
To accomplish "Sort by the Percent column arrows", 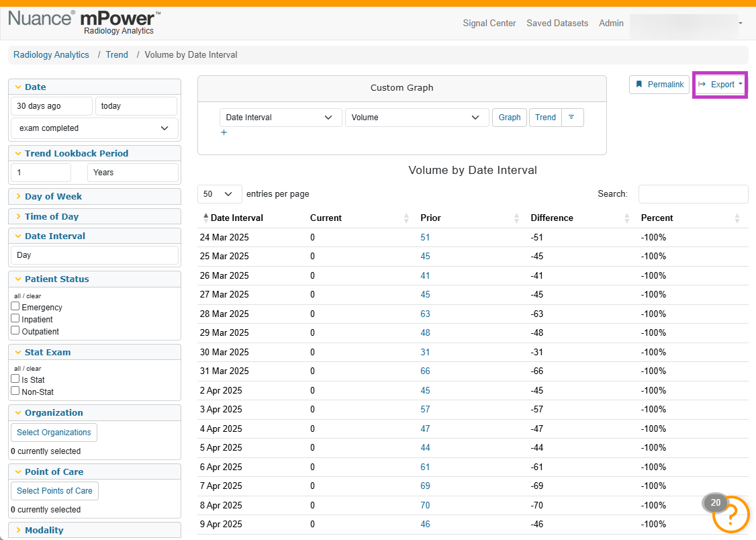I will coord(737,218).
